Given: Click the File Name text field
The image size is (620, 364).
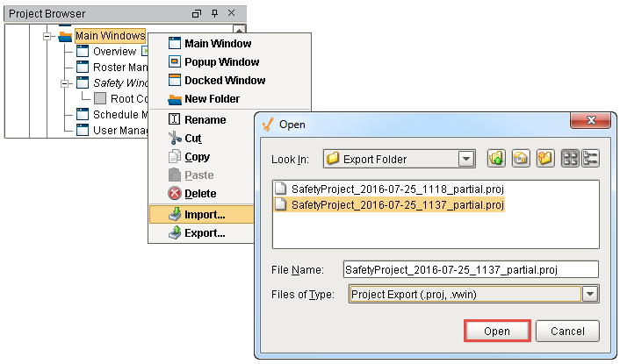Looking at the screenshot, I should click(x=470, y=270).
